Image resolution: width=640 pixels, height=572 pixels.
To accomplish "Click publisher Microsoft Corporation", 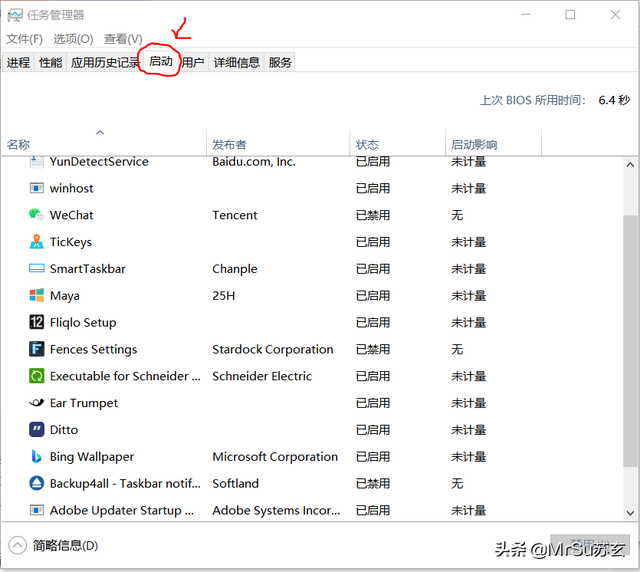I will click(x=275, y=457).
